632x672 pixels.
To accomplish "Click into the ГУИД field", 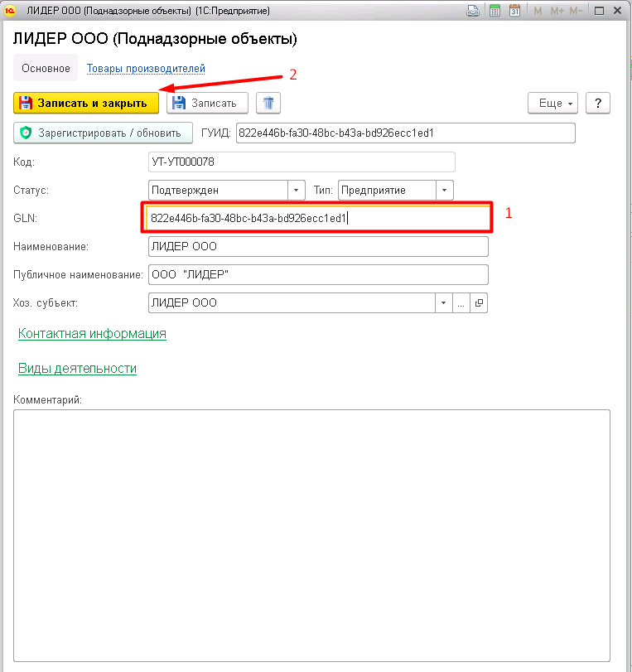I will (x=405, y=133).
